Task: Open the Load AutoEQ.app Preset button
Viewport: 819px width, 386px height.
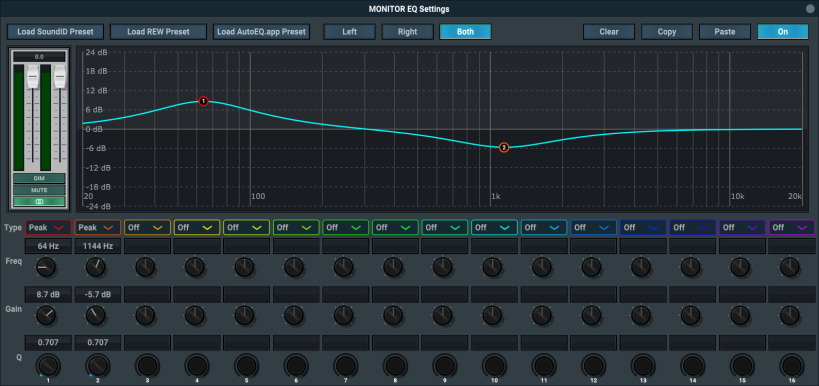Action: [x=261, y=32]
